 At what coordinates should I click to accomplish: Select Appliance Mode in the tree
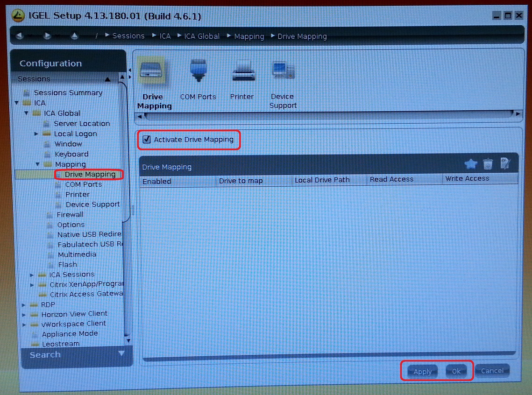(x=70, y=334)
